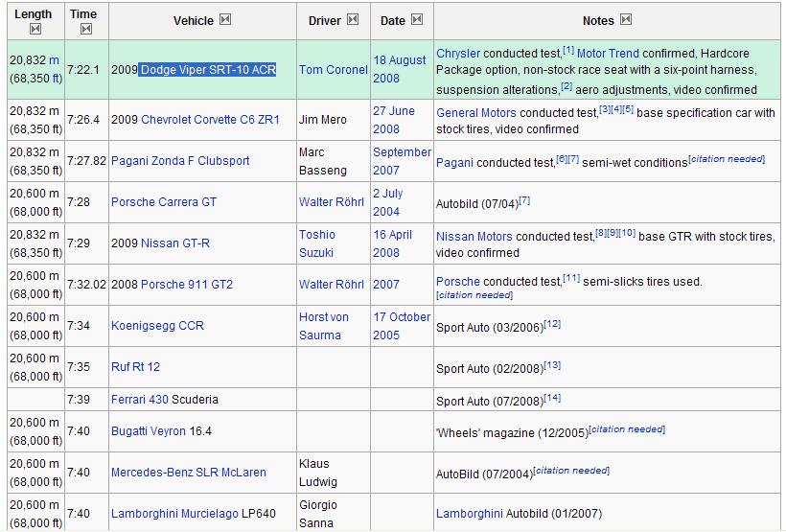Image resolution: width=786 pixels, height=532 pixels.
Task: Open footnote reference [12] for Koenigsegg
Action: click(x=552, y=324)
